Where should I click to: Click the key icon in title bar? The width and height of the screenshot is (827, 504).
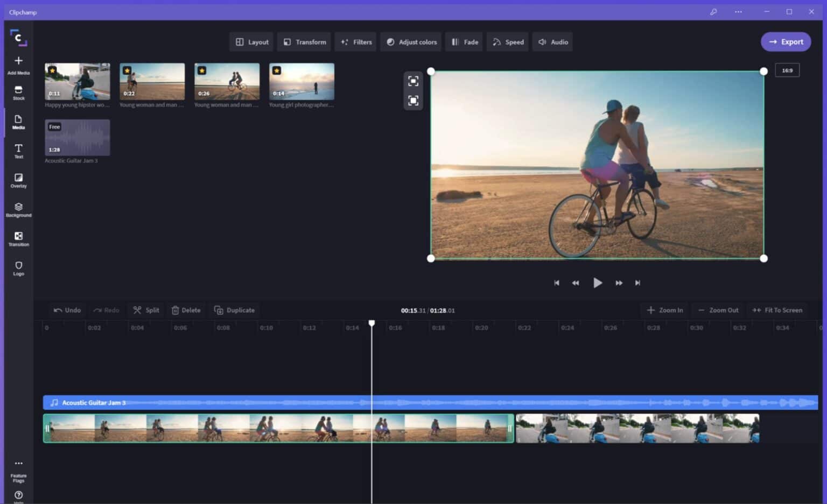click(713, 12)
